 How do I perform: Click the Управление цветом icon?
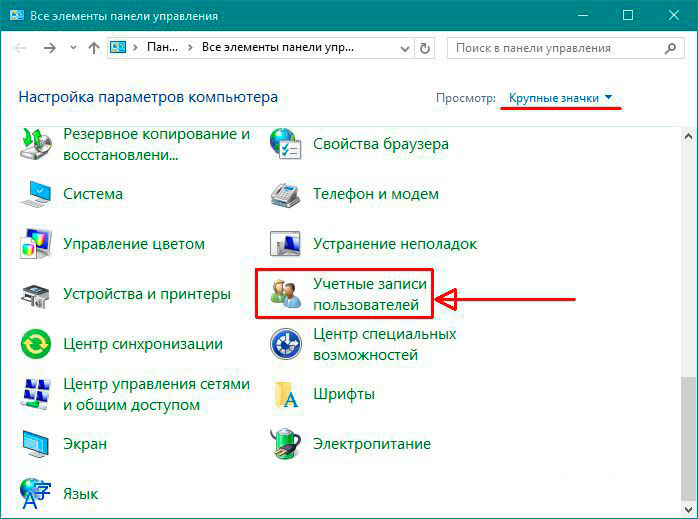pyautogui.click(x=37, y=244)
